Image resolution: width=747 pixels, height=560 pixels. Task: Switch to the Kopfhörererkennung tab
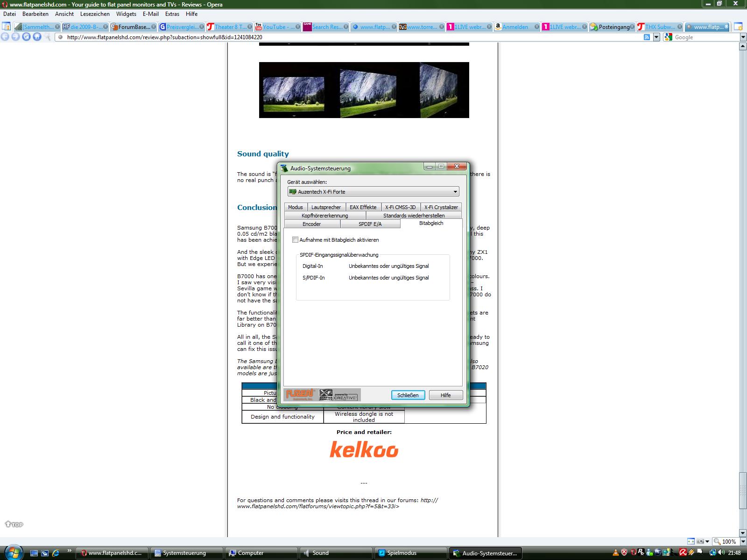coord(324,216)
